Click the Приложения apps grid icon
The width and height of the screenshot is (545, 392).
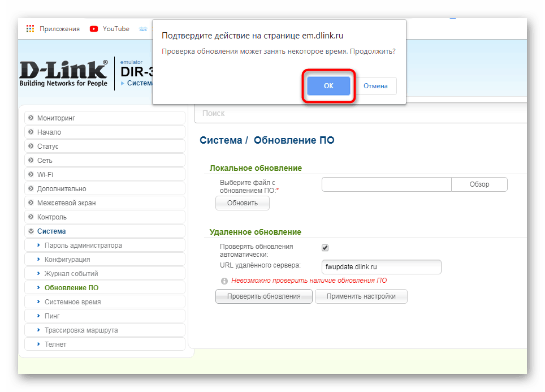point(30,28)
